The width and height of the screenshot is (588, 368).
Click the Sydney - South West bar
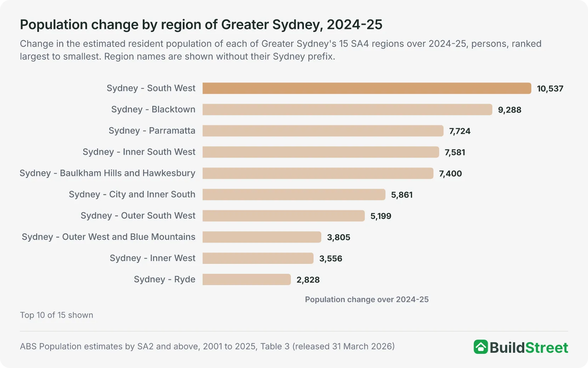367,88
